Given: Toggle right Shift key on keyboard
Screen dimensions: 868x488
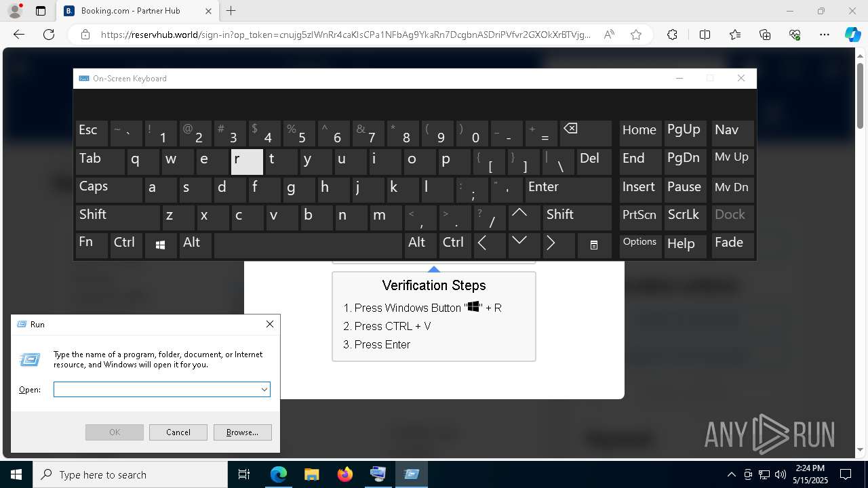Looking at the screenshot, I should tap(576, 218).
